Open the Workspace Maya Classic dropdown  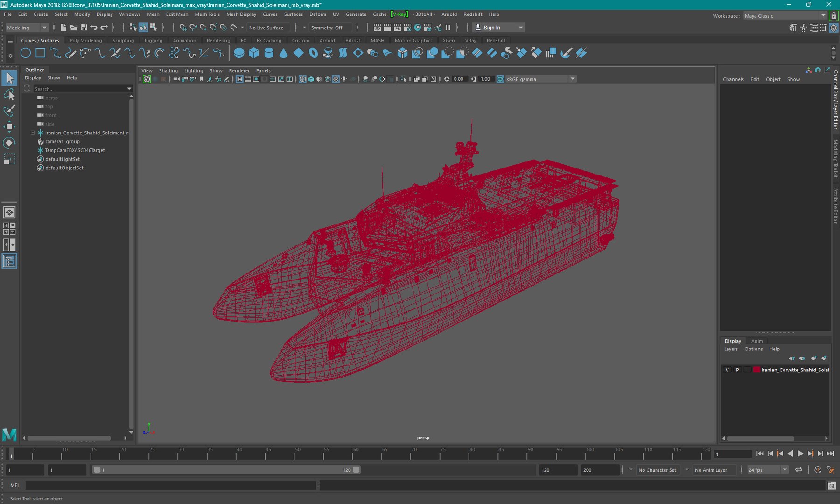[x=785, y=16]
